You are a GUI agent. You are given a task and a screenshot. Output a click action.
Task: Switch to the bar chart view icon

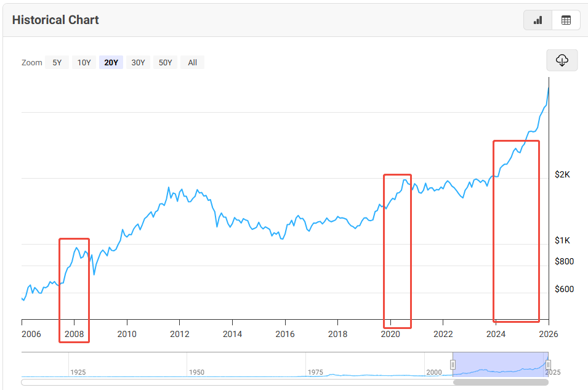point(538,20)
